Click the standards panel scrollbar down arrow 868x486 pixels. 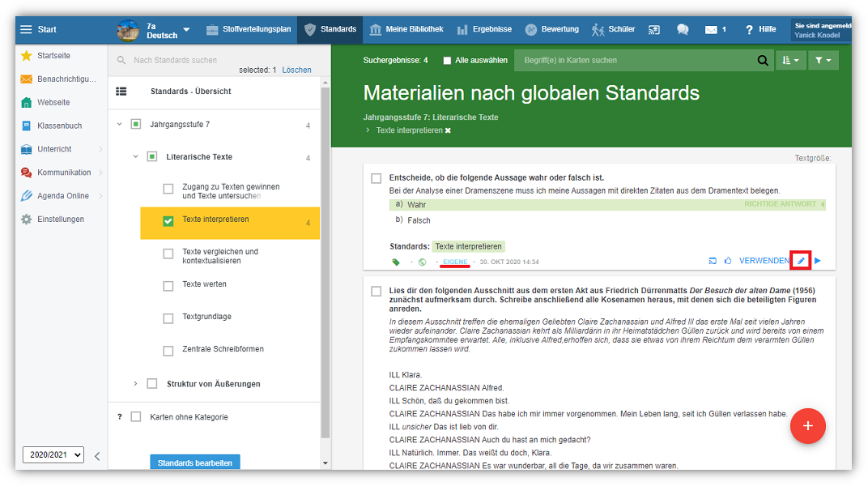[325, 463]
